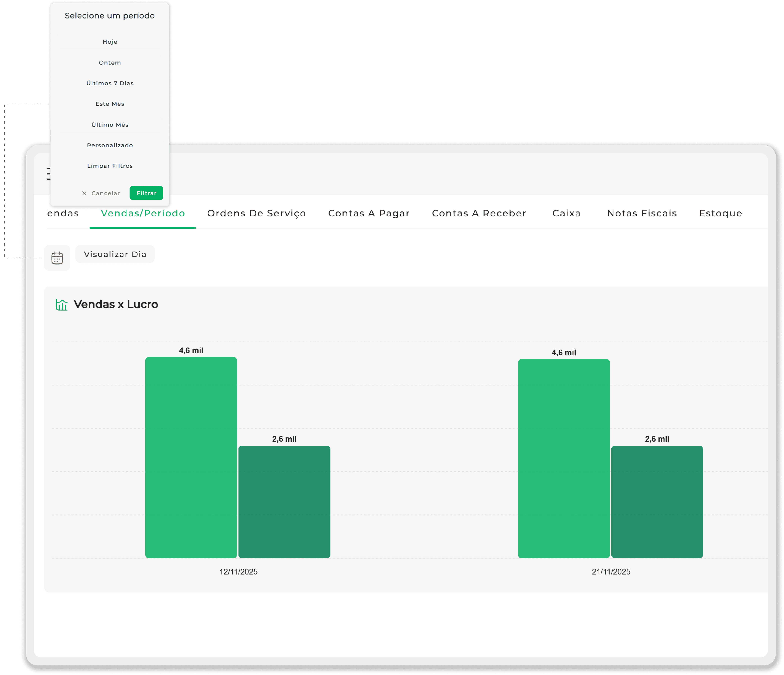Click the calendar period filter icon
Viewport: 784px width, 675px height.
tap(57, 258)
